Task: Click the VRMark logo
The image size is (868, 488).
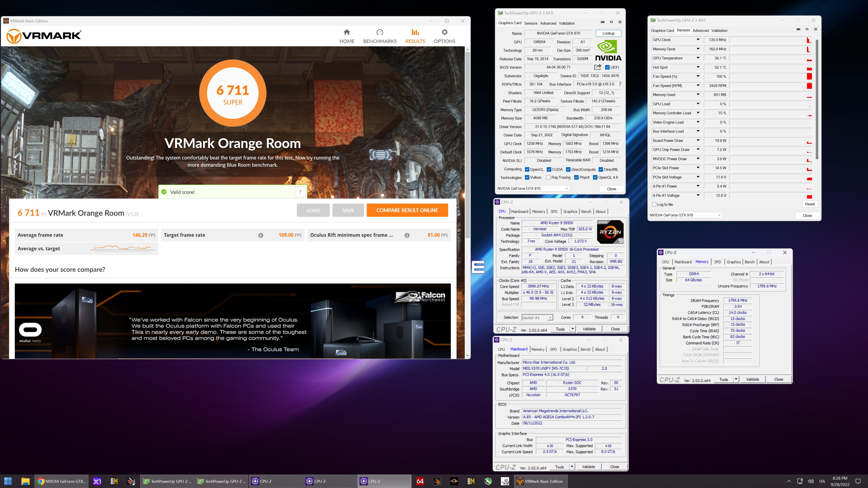Action: (x=44, y=36)
